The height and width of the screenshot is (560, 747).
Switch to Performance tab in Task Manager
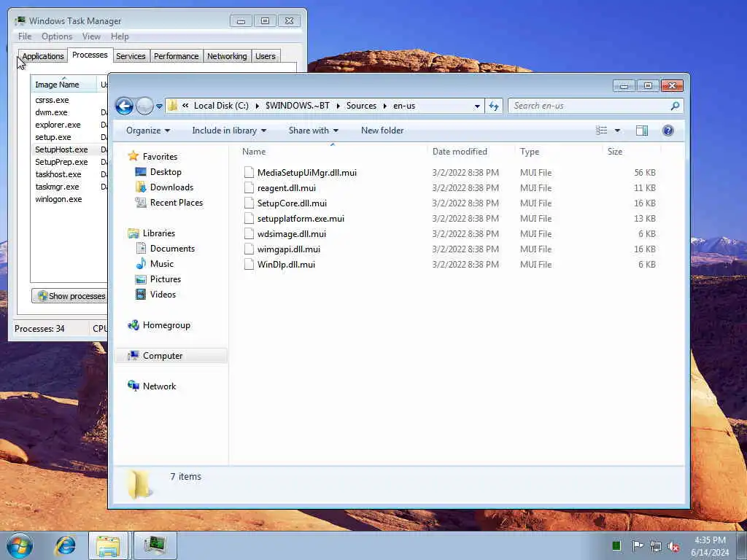176,56
